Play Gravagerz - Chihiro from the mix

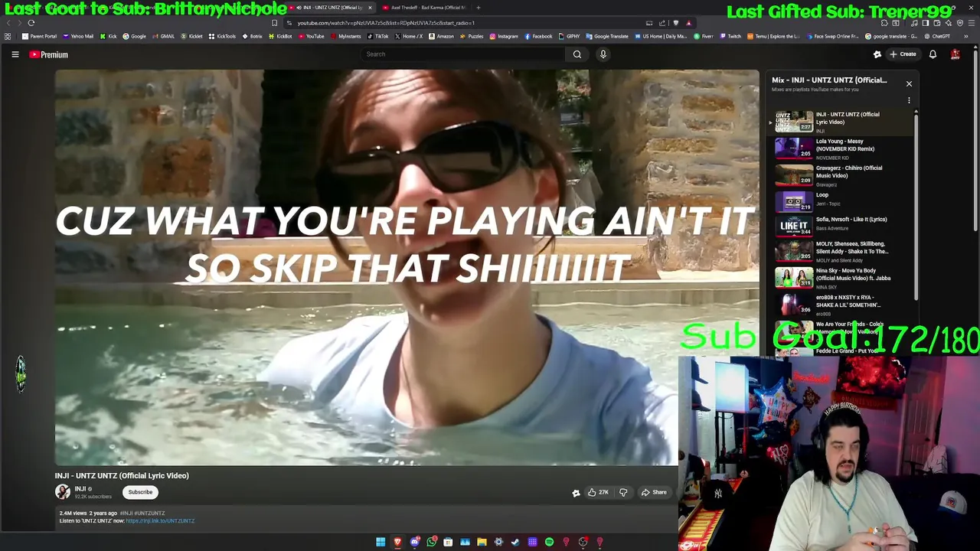(841, 175)
